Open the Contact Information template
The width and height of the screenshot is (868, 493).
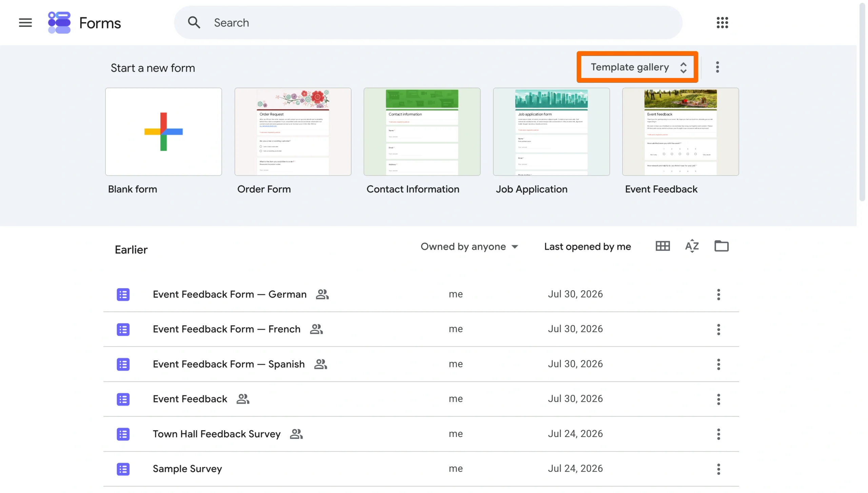(x=422, y=132)
